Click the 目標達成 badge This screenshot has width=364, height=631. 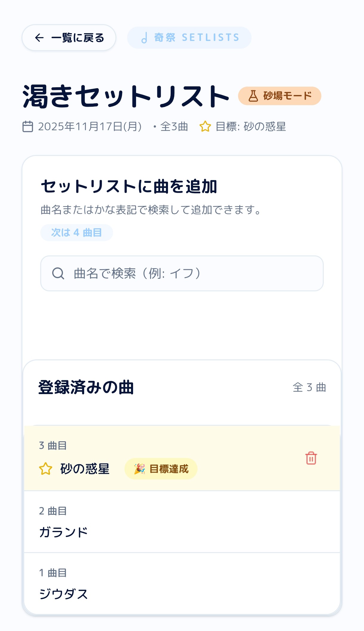tap(161, 469)
